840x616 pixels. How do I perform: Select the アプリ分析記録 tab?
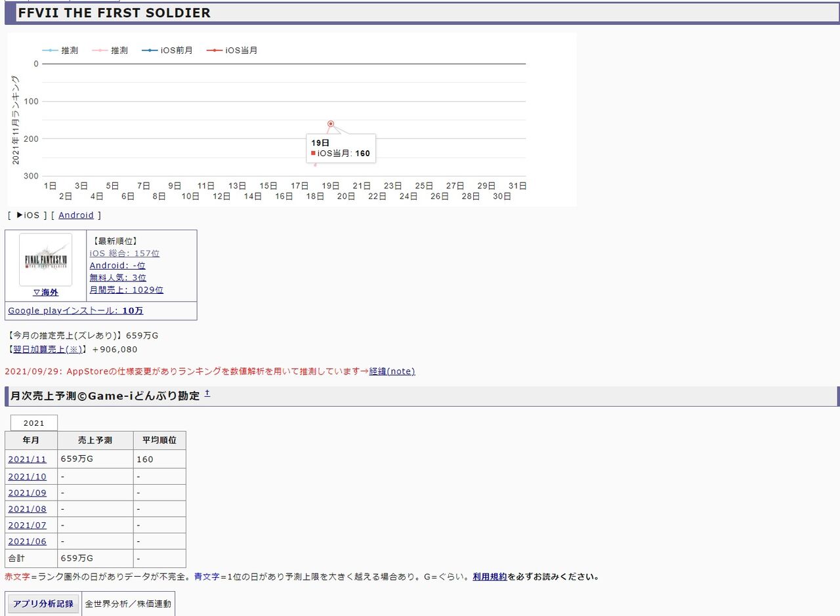[43, 604]
